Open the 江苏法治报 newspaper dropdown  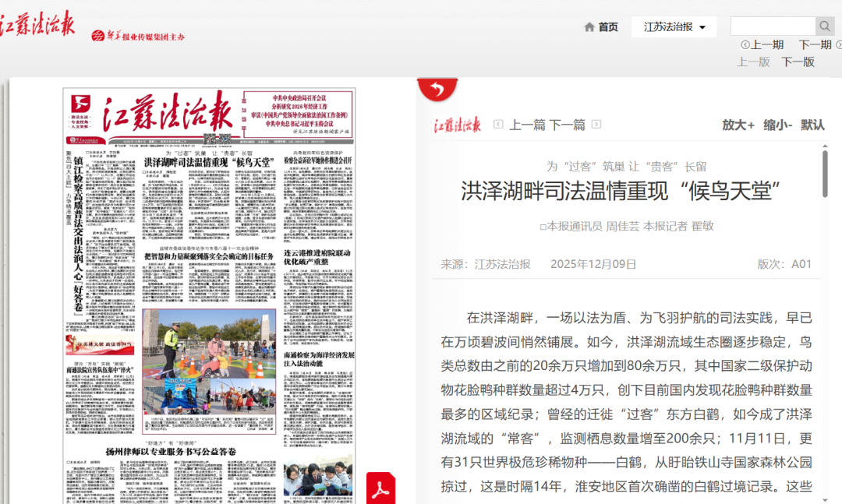click(x=674, y=27)
